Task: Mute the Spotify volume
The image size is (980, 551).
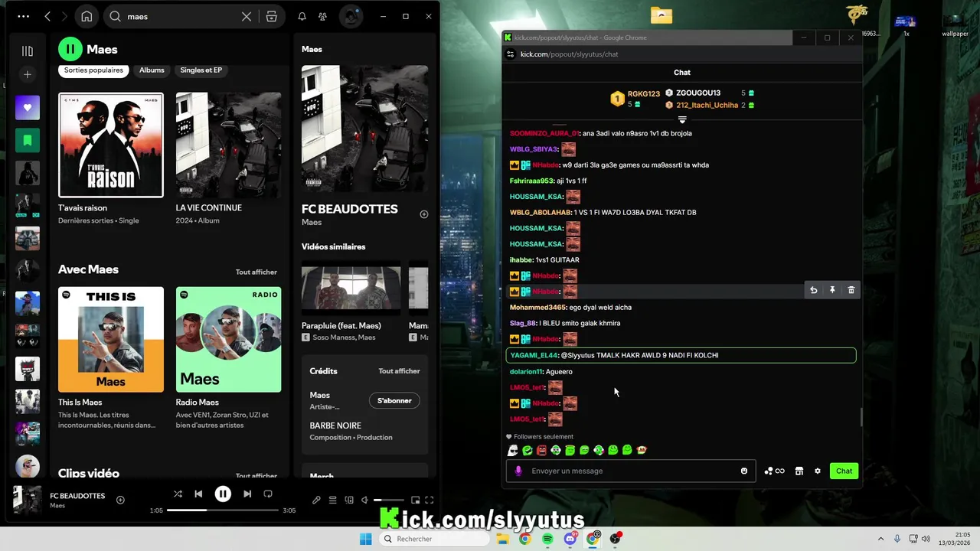Action: pyautogui.click(x=365, y=500)
